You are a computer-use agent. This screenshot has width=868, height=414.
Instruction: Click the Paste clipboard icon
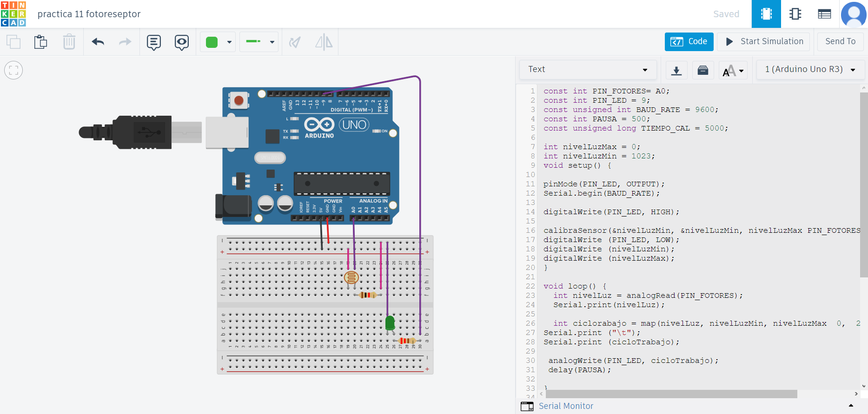[x=41, y=42]
